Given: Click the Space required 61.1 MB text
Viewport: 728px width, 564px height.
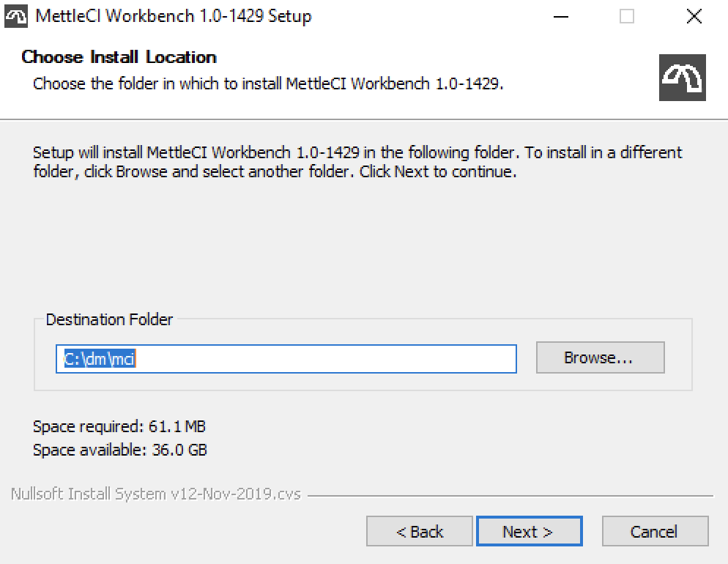Looking at the screenshot, I should 119,426.
